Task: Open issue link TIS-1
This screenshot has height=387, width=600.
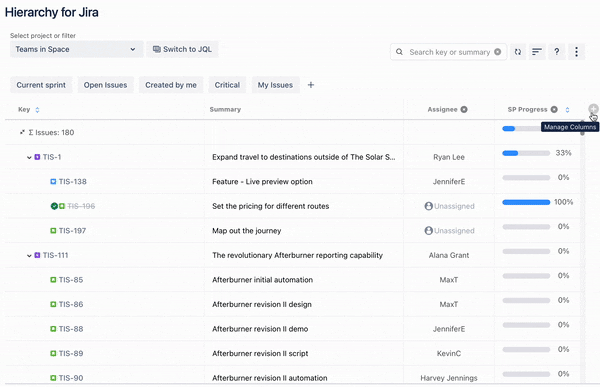Action: tap(52, 157)
